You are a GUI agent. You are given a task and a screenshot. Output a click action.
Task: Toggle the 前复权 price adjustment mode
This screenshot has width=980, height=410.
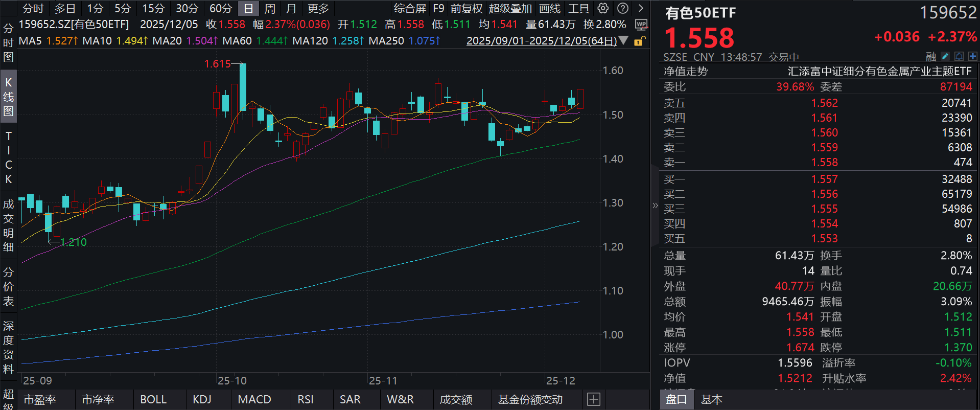(466, 9)
